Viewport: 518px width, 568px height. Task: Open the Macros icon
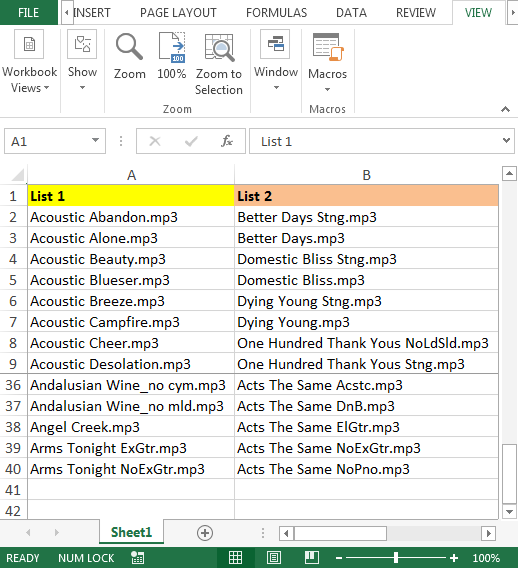[327, 47]
